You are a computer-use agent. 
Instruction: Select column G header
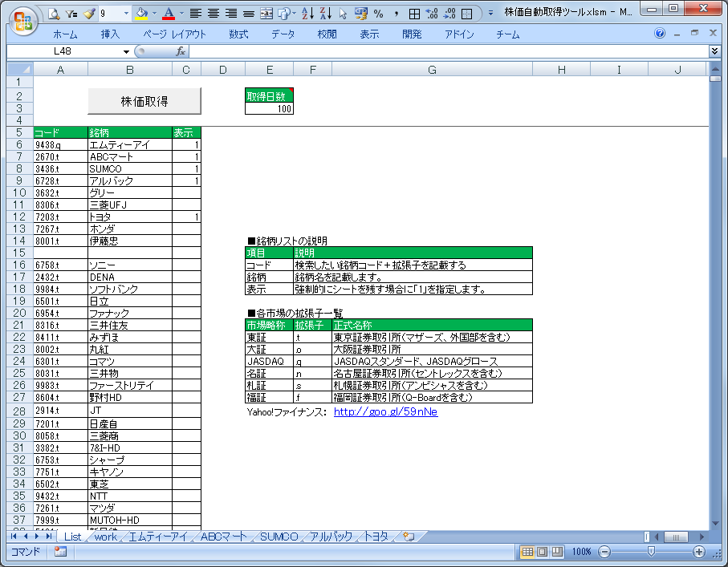433,70
